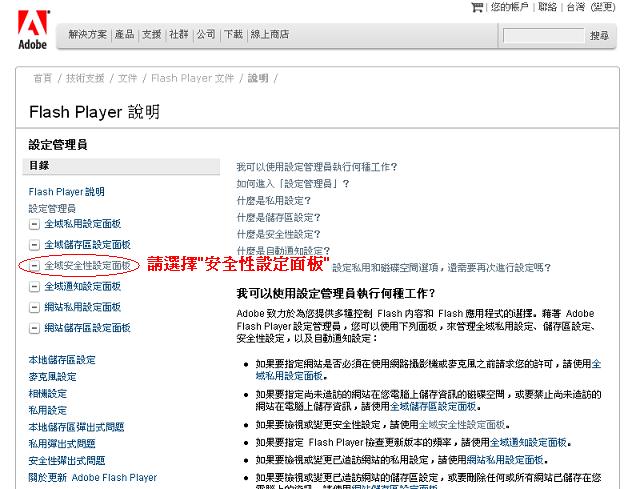636x489 pixels.
Task: Open 全域儲存區設定面板 sidebar link
Action: click(87, 245)
